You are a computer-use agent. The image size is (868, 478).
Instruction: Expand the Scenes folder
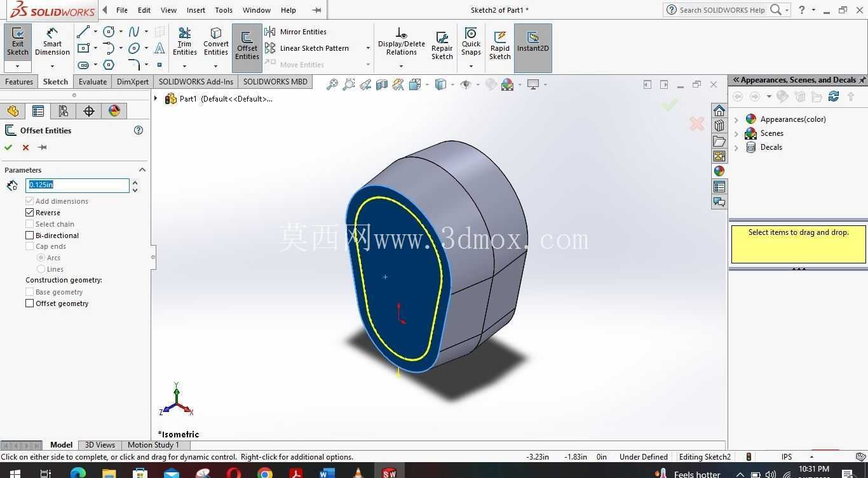tap(736, 133)
